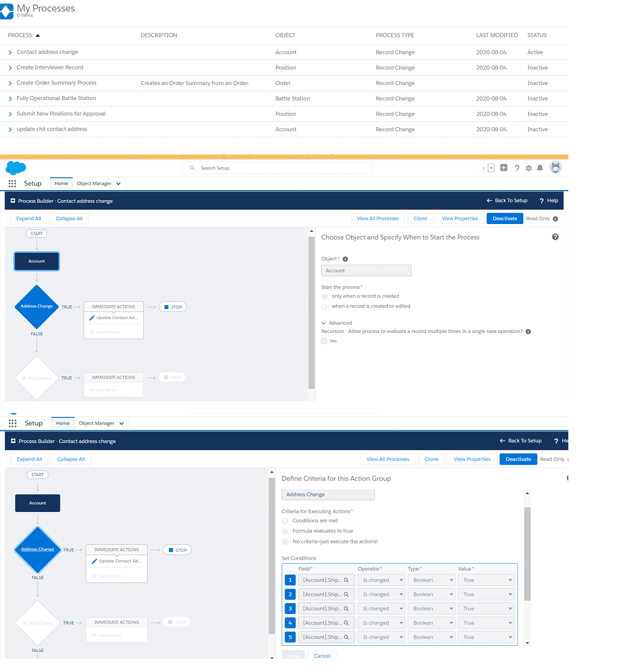Click the user avatar icon
The image size is (640, 672).
point(556,167)
